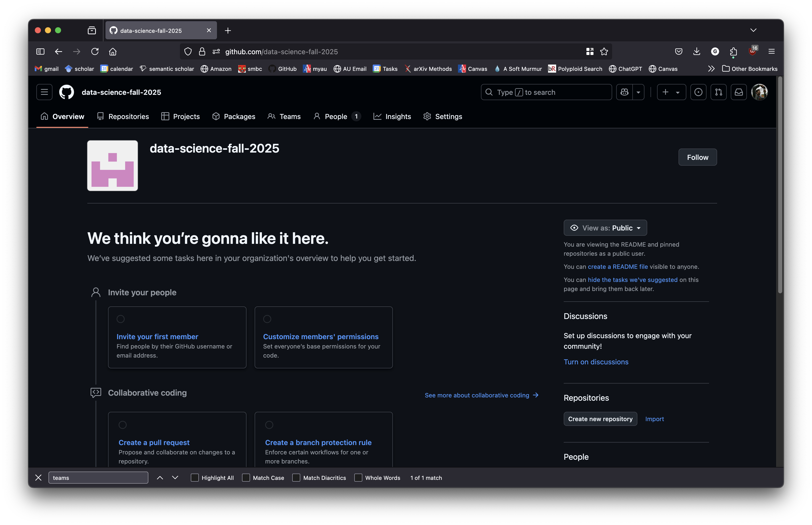This screenshot has width=812, height=525.
Task: Expand the View as: Public dropdown
Action: pyautogui.click(x=605, y=228)
